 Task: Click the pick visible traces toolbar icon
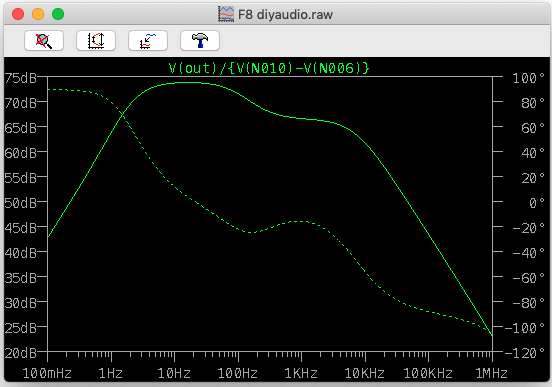pyautogui.click(x=148, y=40)
